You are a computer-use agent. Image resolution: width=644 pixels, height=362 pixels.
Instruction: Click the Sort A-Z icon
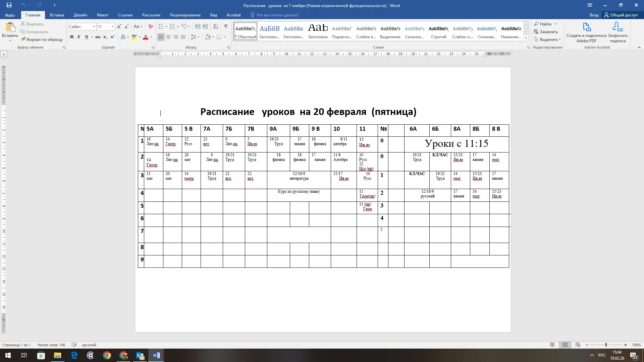click(x=216, y=27)
